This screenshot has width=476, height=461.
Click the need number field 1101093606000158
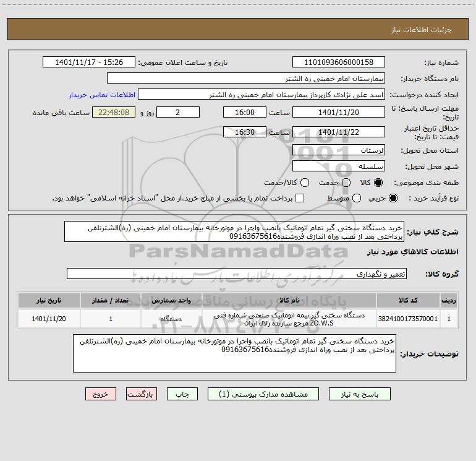[339, 62]
